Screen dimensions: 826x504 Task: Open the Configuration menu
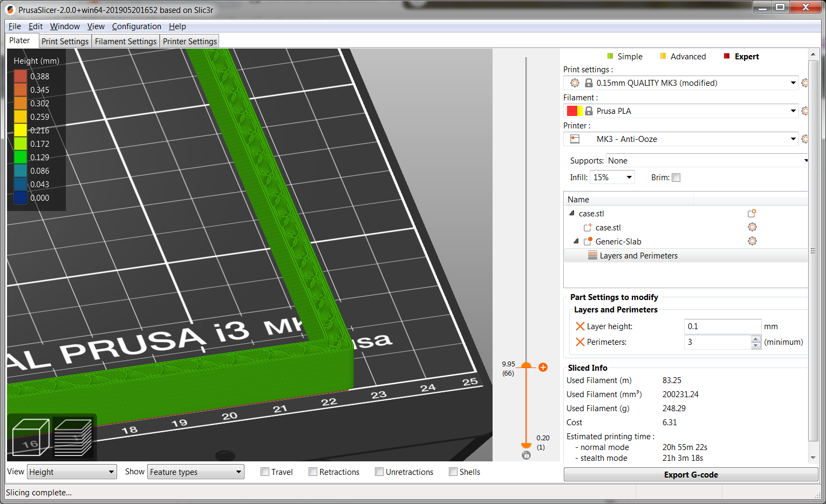click(136, 26)
